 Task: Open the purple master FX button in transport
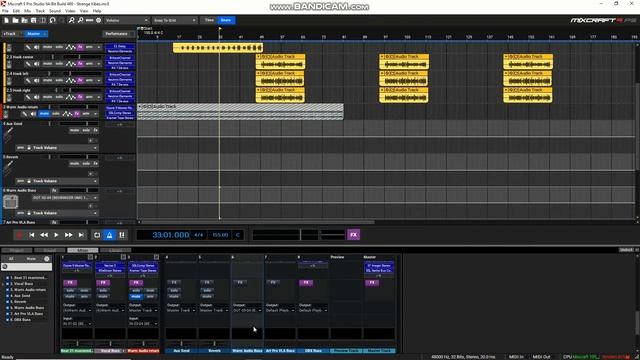(353, 235)
